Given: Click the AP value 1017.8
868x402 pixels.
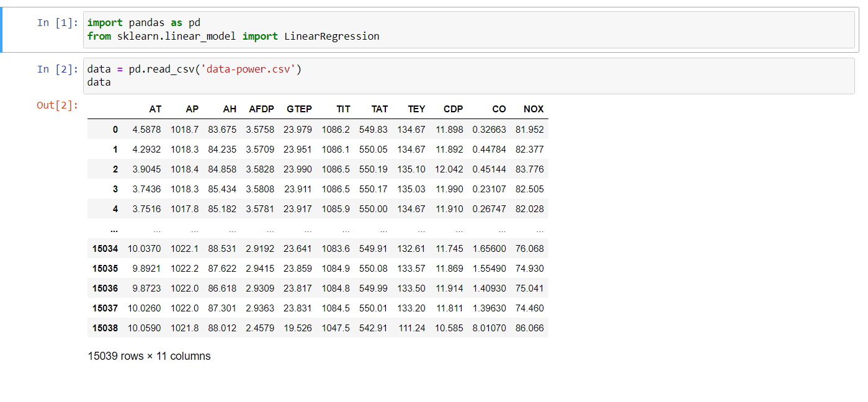Looking at the screenshot, I should (x=185, y=209).
